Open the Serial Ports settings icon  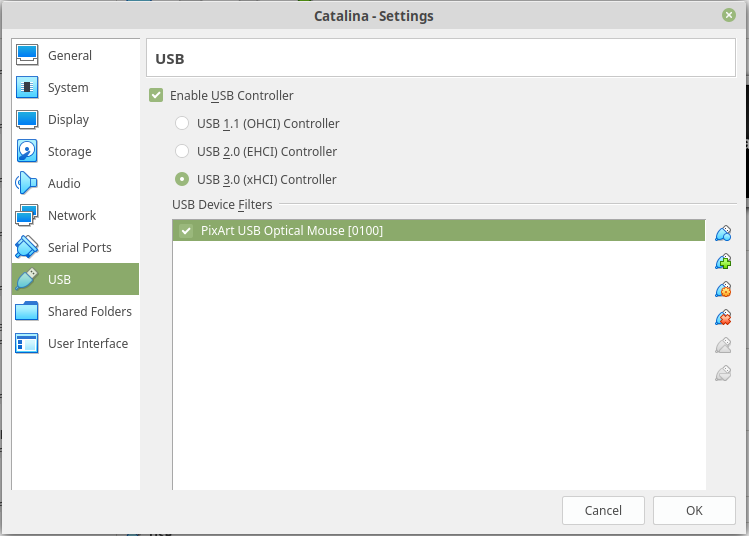[x=27, y=248]
